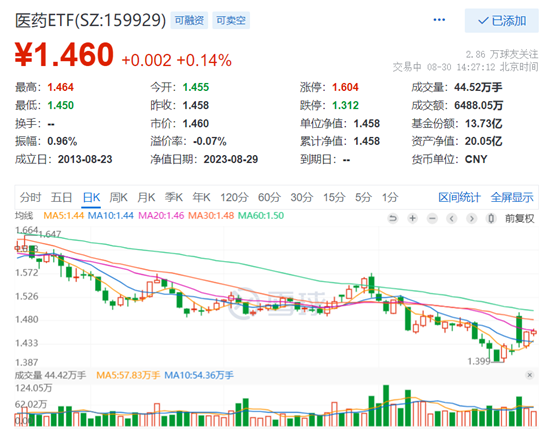The image size is (554, 429).
Task: Click the MA20:1.46 moving average label
Action: (161, 216)
